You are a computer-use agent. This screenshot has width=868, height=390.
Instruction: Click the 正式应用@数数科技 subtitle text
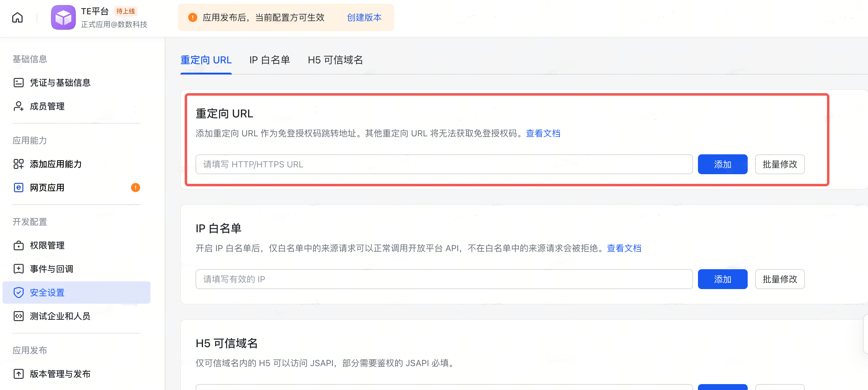[114, 25]
